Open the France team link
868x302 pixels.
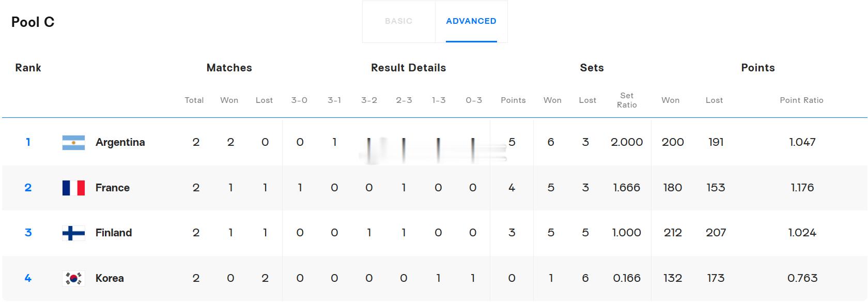113,188
